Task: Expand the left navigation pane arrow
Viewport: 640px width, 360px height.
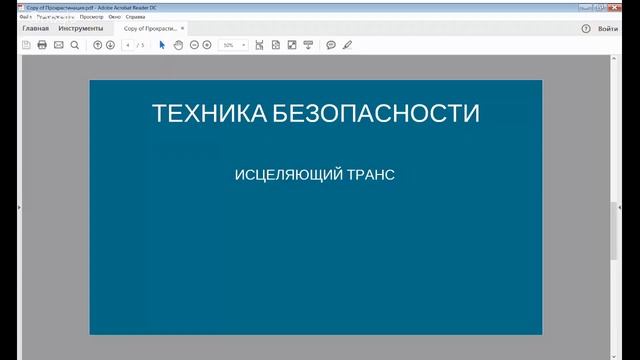Action: 19,207
